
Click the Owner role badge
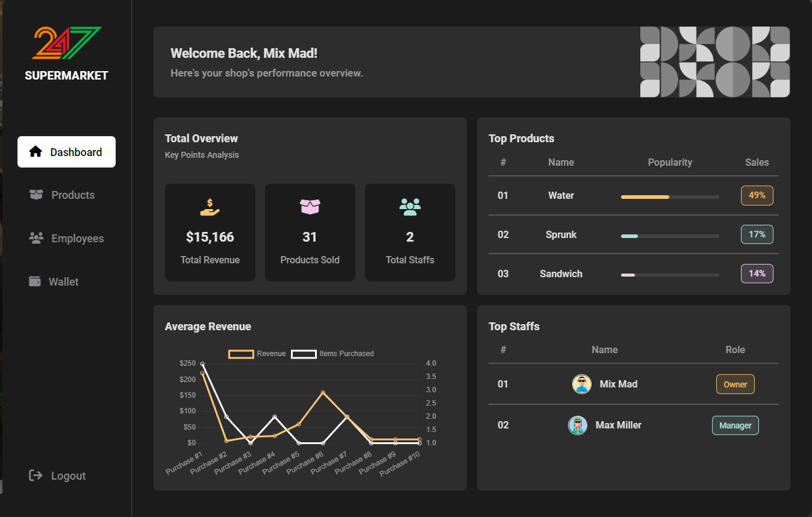(x=735, y=384)
